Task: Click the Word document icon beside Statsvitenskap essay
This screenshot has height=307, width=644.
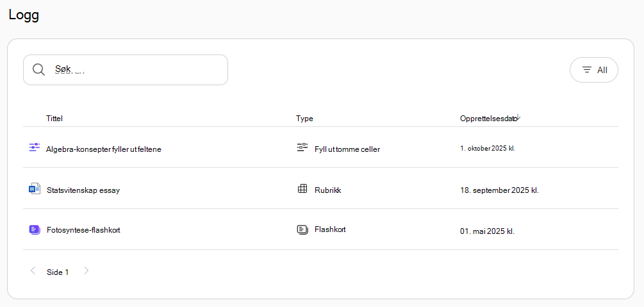Action: tap(35, 189)
